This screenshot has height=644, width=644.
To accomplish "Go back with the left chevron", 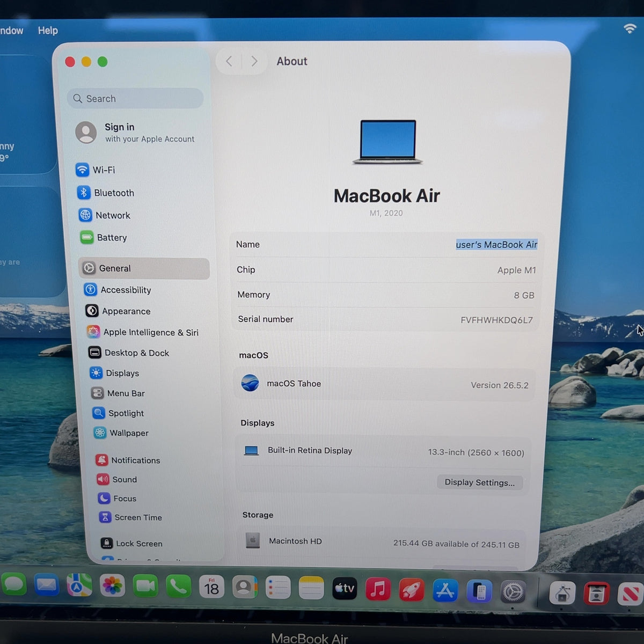I will (x=229, y=61).
